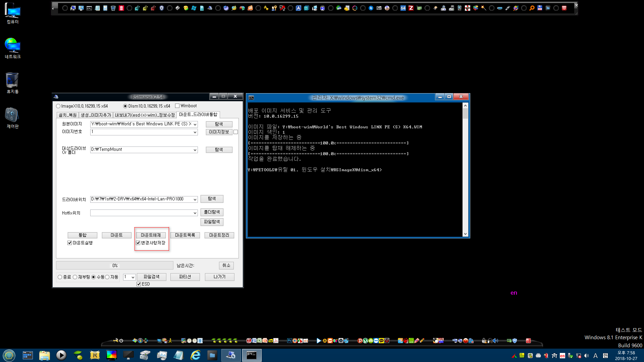
Task: Toggle the 마운트실행 checkbox
Action: point(69,243)
